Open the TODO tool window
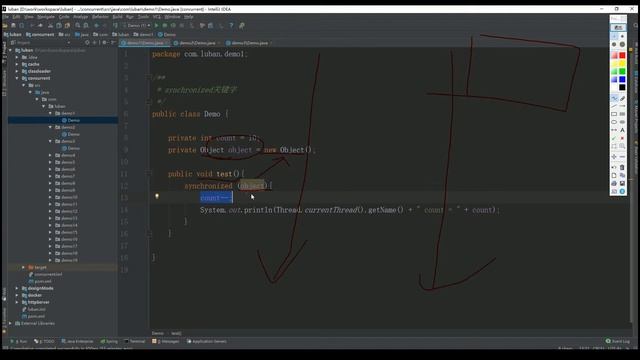Image resolution: width=640 pixels, height=360 pixels. coord(44,341)
